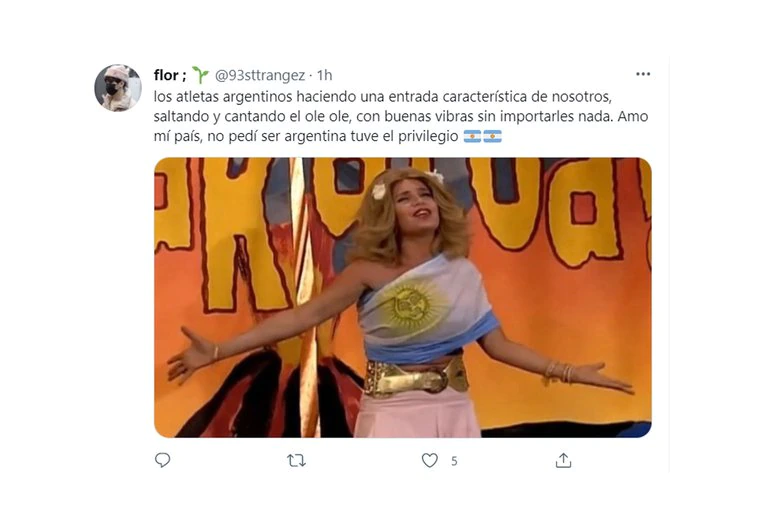Click the sun emblem on the flag top
This screenshot has width=768, height=512.
tap(411, 307)
